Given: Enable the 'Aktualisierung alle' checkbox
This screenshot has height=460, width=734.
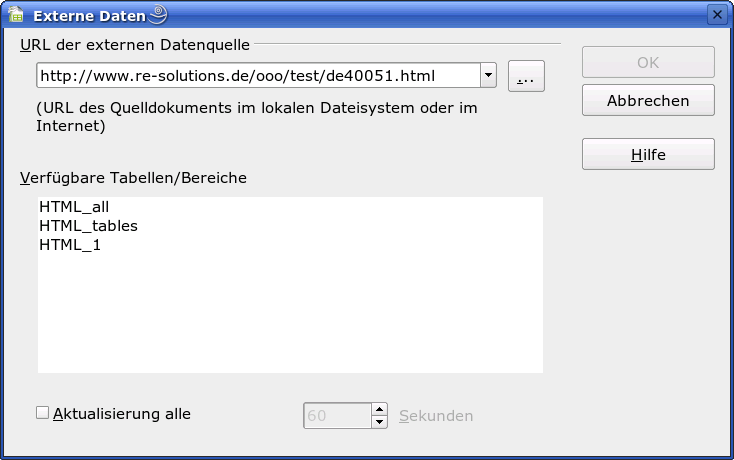Looking at the screenshot, I should click(43, 413).
